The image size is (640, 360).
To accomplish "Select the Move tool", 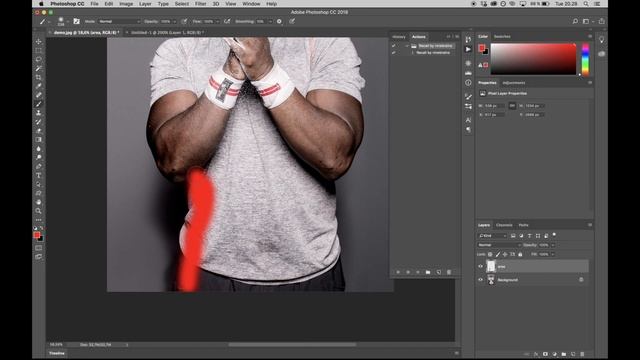I will point(38,41).
